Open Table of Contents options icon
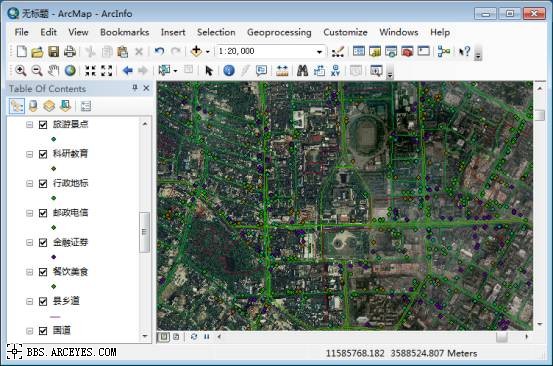The height and width of the screenshot is (366, 553). click(86, 106)
